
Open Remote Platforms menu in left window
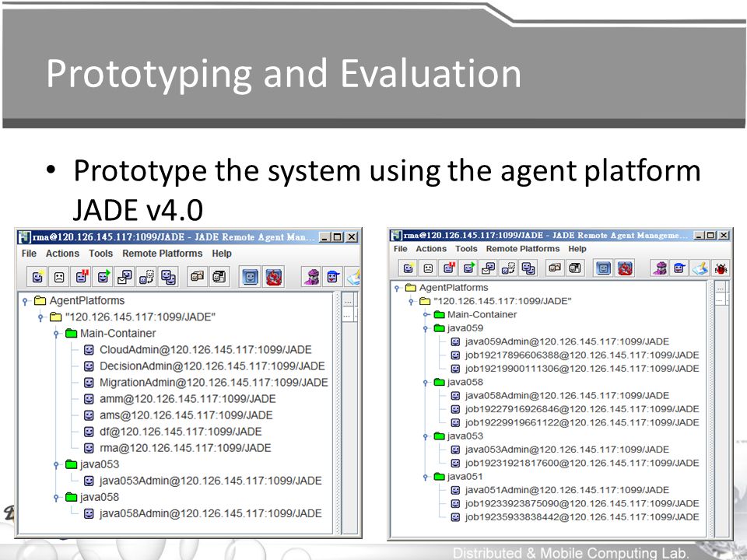point(163,254)
